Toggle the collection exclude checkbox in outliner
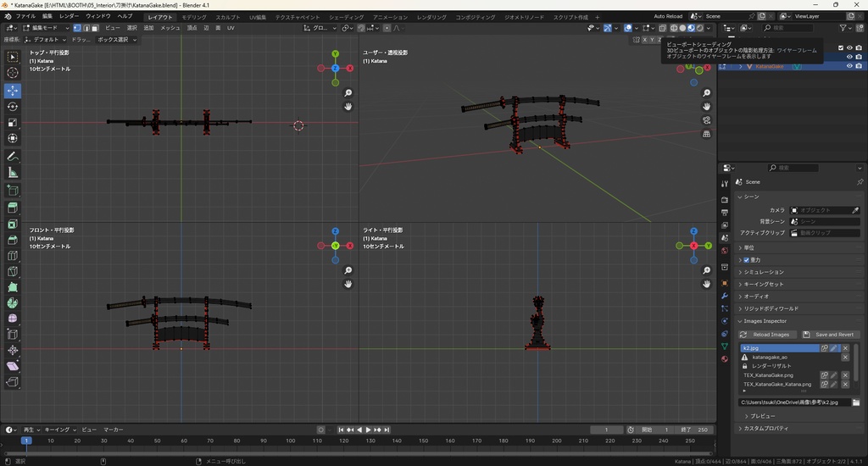 [841, 47]
